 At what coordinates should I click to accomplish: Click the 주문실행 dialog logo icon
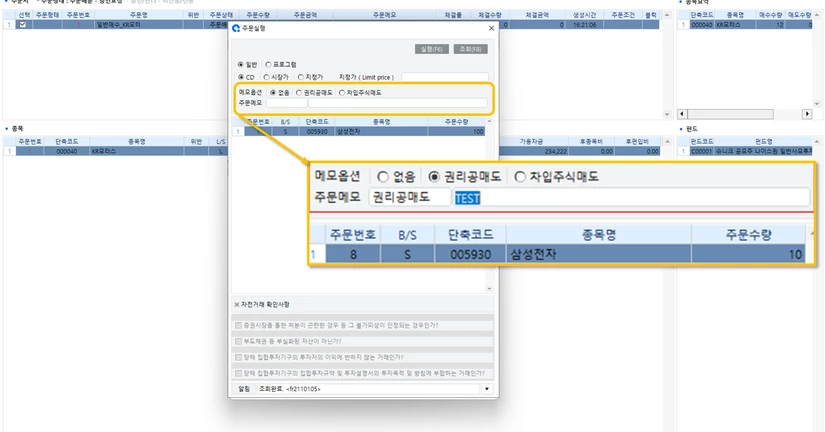[236, 28]
